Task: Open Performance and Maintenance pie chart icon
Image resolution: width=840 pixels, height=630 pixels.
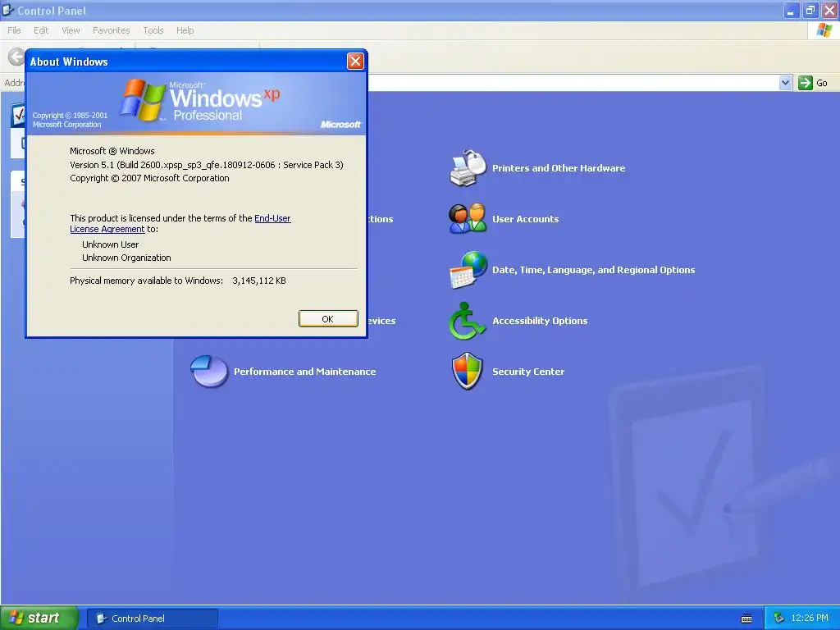Action: click(x=209, y=371)
